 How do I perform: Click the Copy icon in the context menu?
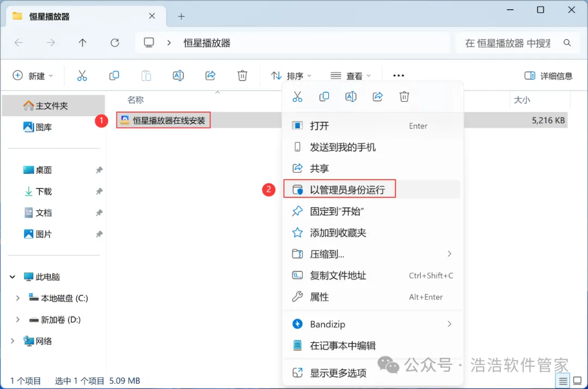pos(324,97)
